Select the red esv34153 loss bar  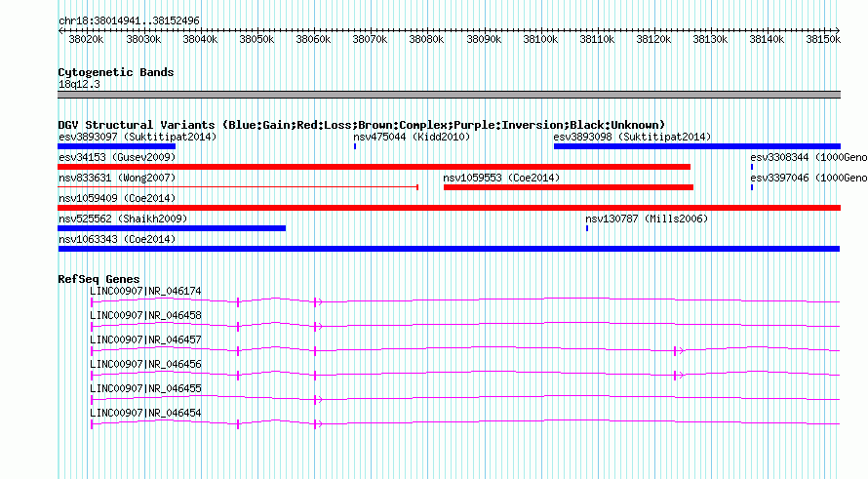(x=375, y=167)
